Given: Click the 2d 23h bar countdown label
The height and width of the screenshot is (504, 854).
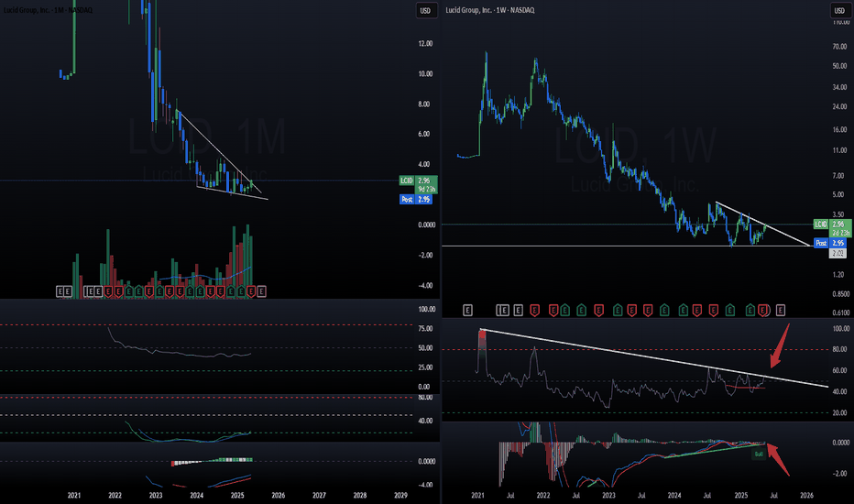Looking at the screenshot, I should pyautogui.click(x=840, y=233).
